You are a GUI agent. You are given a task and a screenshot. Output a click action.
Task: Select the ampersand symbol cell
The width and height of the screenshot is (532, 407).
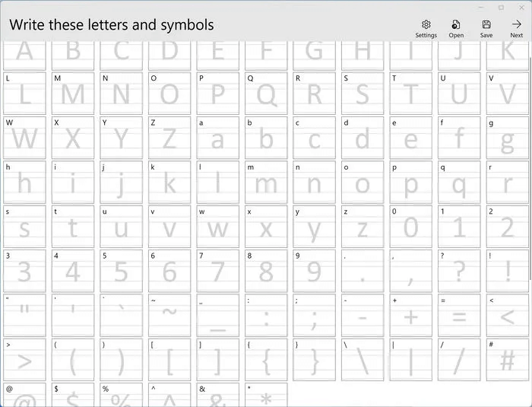pos(218,395)
